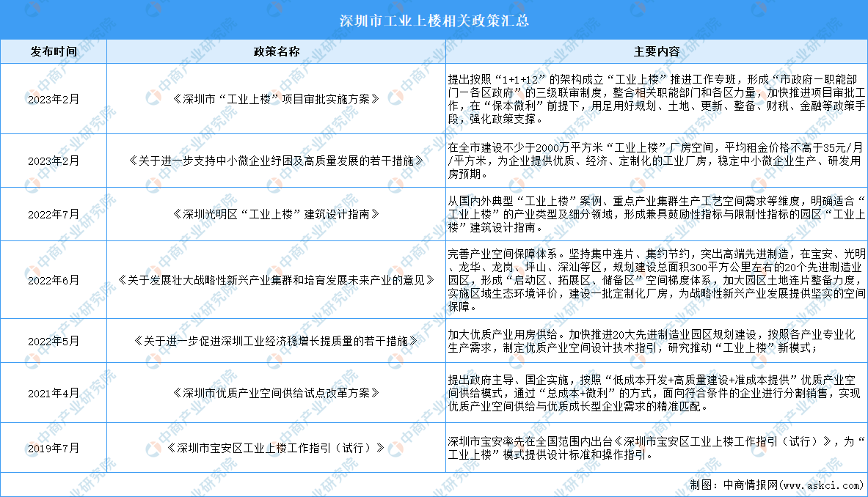Click policy 《深圳市宝安区工业上楼工作指引（试行）》

[276, 449]
